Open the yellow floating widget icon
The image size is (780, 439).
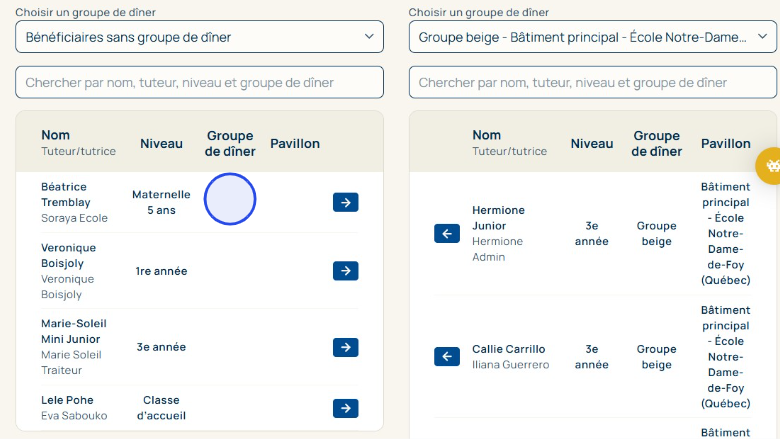tap(770, 165)
